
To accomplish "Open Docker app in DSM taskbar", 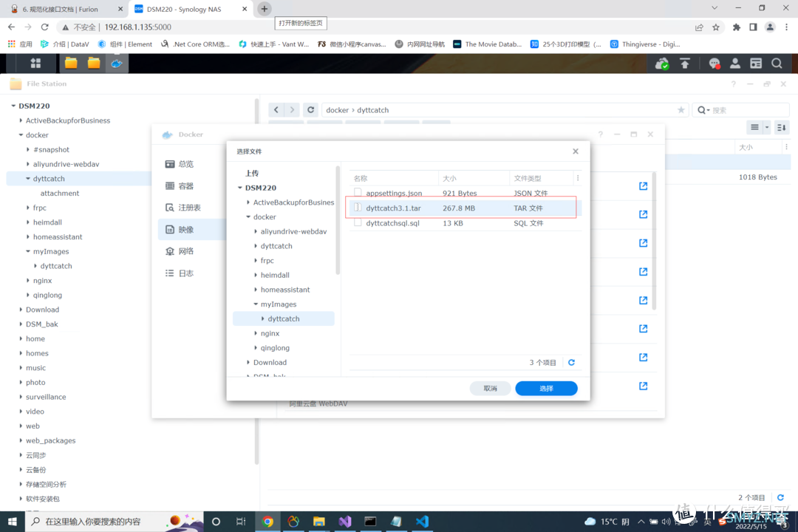I will 117,63.
